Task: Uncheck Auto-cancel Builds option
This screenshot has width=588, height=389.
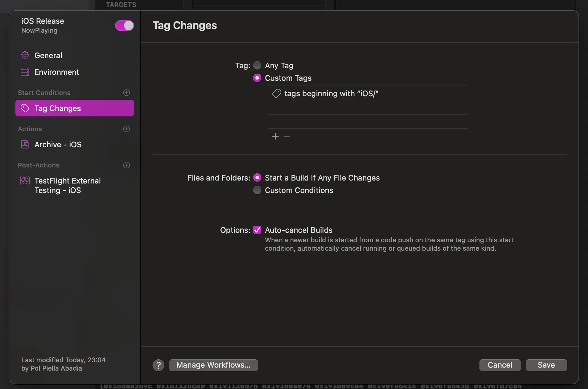Action: pos(257,230)
